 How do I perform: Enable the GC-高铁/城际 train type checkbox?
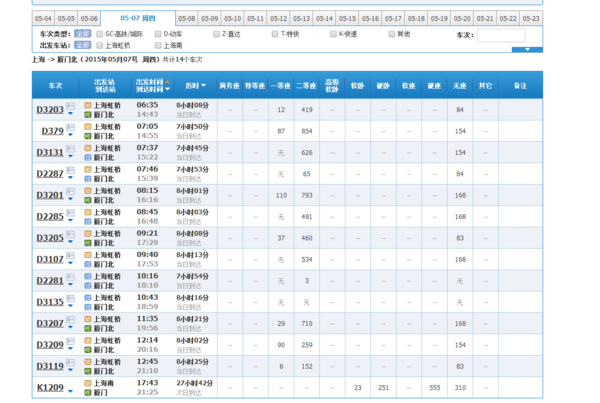tap(100, 34)
